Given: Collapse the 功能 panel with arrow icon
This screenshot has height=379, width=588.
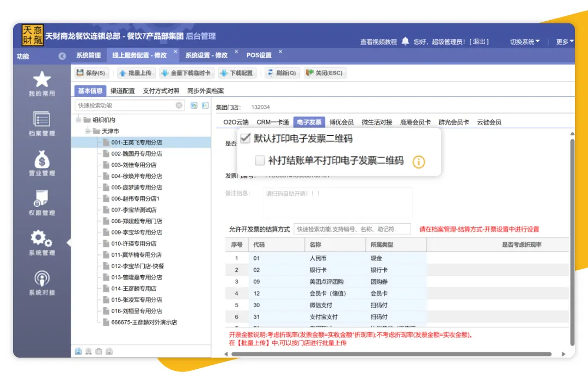Looking at the screenshot, I should [x=62, y=56].
